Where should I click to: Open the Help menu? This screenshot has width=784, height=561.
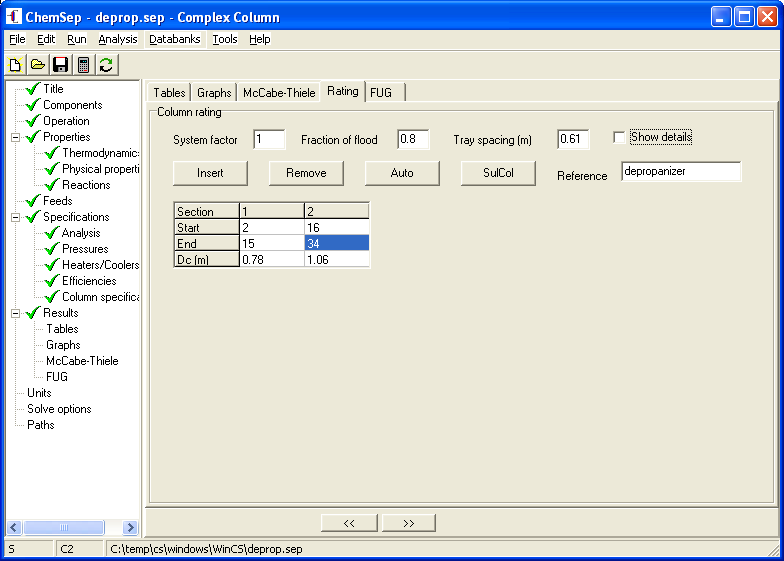point(260,39)
